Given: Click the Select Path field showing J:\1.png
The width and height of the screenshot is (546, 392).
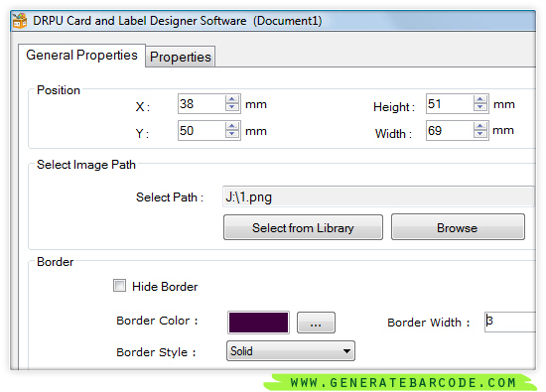Looking at the screenshot, I should click(x=378, y=196).
